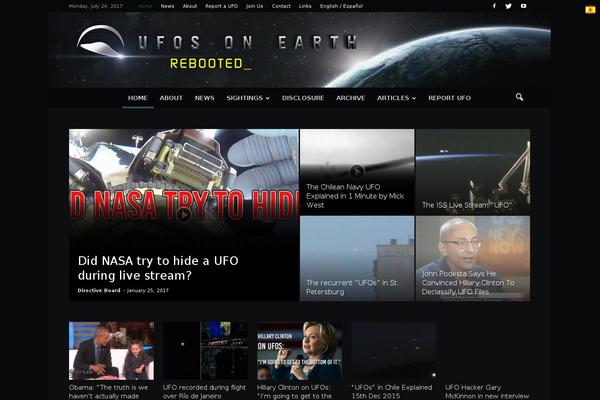Open 'Hillary Clinton on UFOs' headline text
This screenshot has width=600, height=400.
click(x=294, y=392)
